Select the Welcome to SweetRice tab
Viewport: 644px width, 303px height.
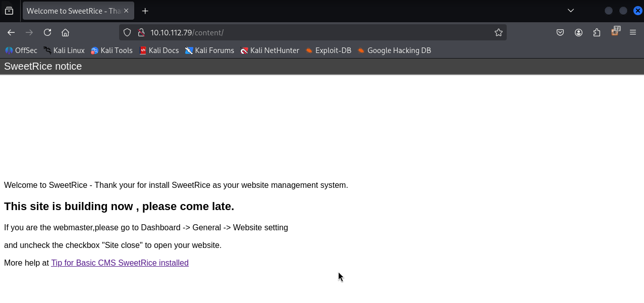point(72,11)
